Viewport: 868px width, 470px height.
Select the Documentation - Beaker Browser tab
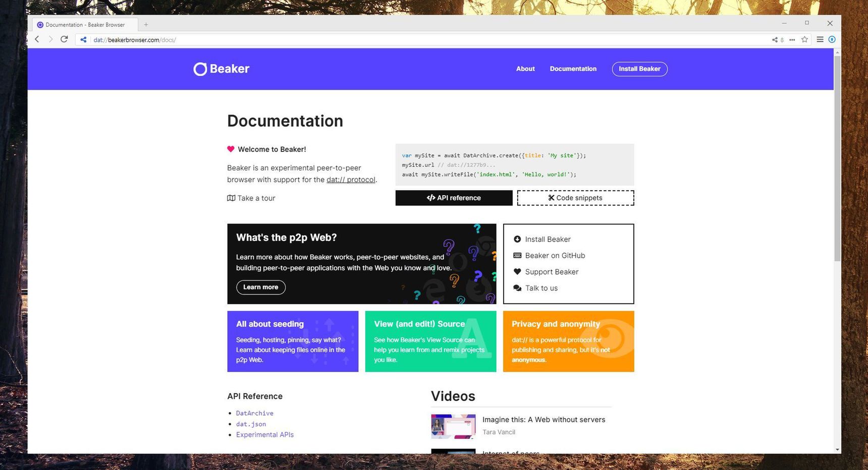pyautogui.click(x=85, y=25)
